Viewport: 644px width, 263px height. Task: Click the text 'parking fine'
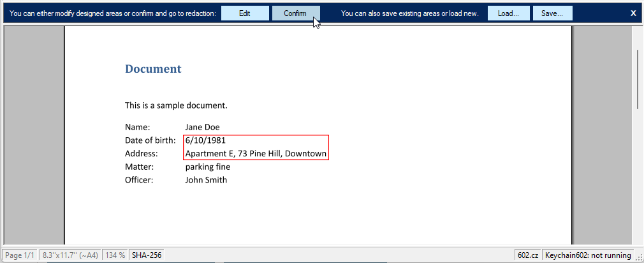tap(207, 167)
